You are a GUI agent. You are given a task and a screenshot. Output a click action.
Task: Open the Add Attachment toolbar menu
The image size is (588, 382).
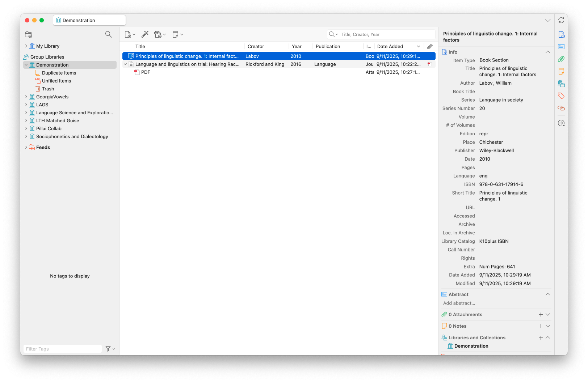[160, 34]
